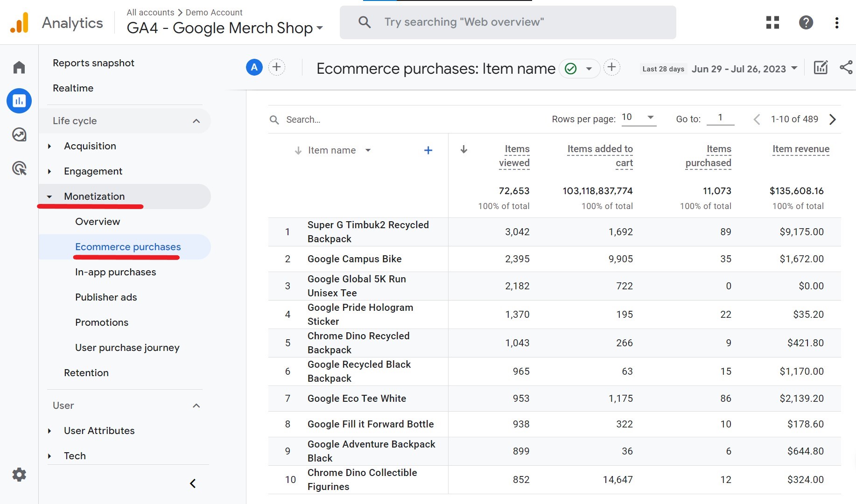Screen dimensions: 856x504
Task: Click the Items viewed column header
Action: (x=514, y=156)
